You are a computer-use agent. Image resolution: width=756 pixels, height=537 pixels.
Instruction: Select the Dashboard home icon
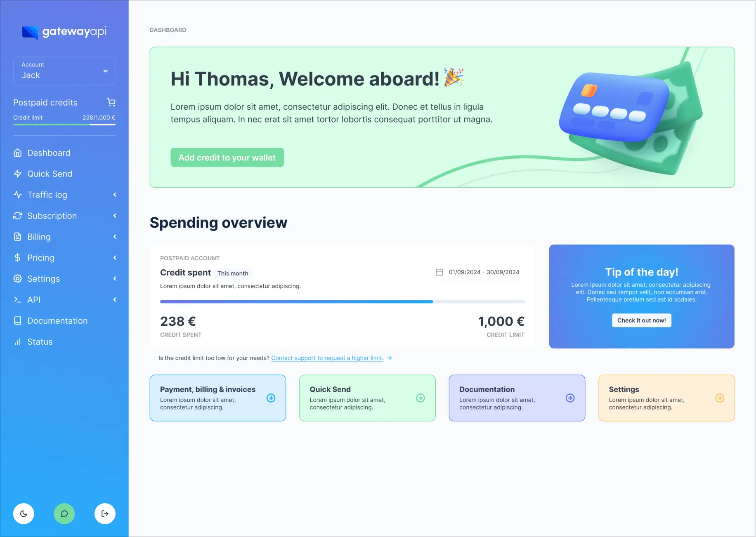tap(17, 153)
